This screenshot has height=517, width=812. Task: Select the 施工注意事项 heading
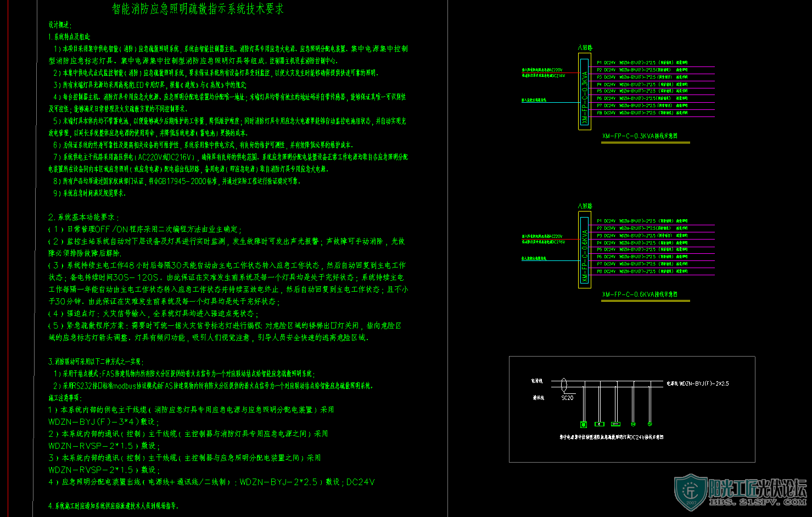click(x=65, y=398)
